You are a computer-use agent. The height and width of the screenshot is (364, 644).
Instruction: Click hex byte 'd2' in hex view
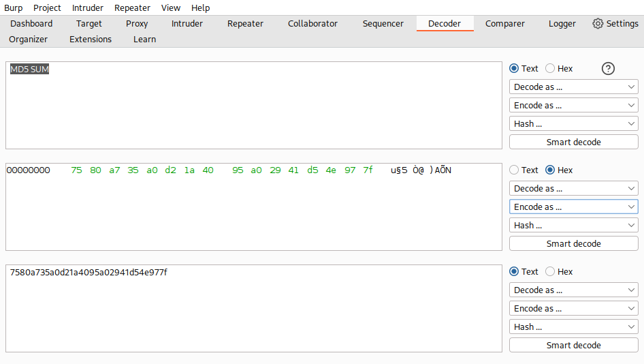pos(170,170)
